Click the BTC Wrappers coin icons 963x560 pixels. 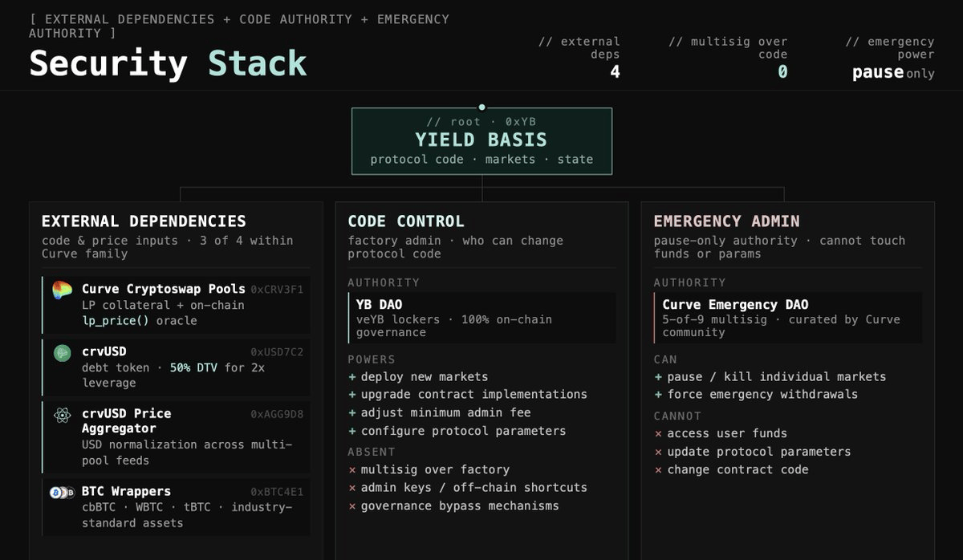pos(63,492)
